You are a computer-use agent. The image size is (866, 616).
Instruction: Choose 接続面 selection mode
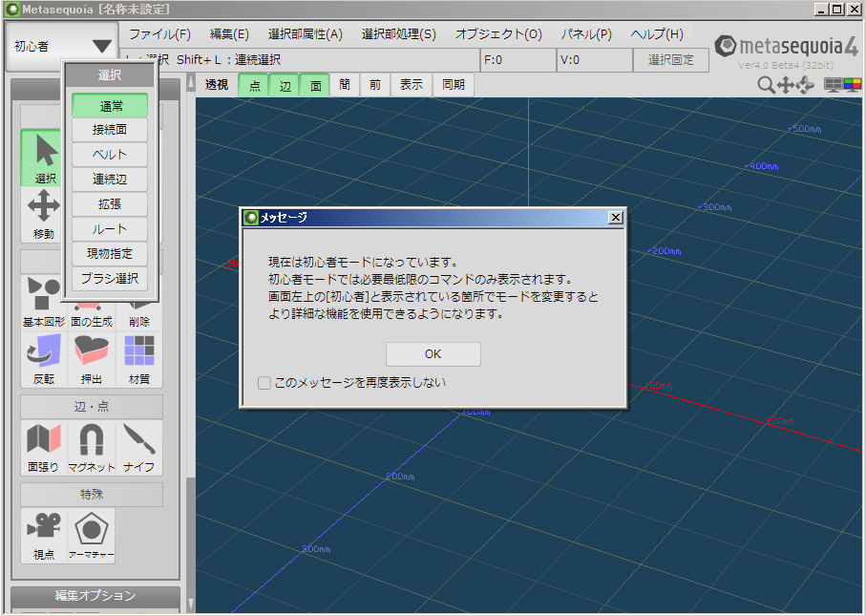(x=110, y=130)
